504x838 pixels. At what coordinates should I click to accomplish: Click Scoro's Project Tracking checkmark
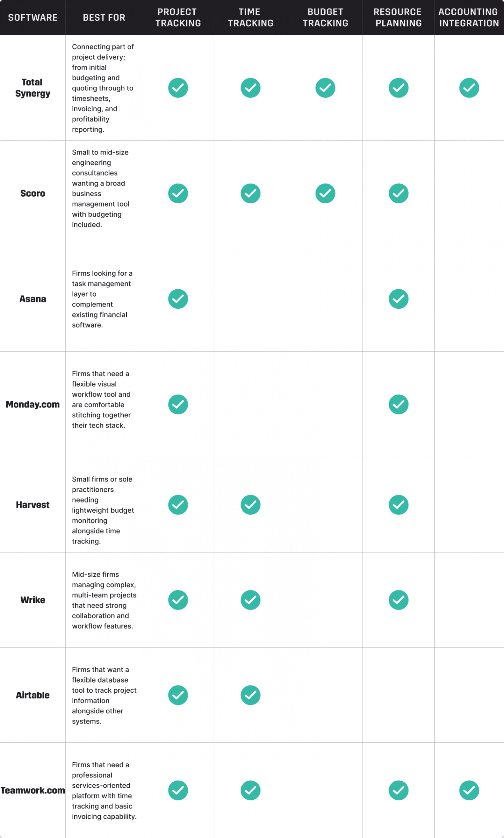[x=178, y=193]
